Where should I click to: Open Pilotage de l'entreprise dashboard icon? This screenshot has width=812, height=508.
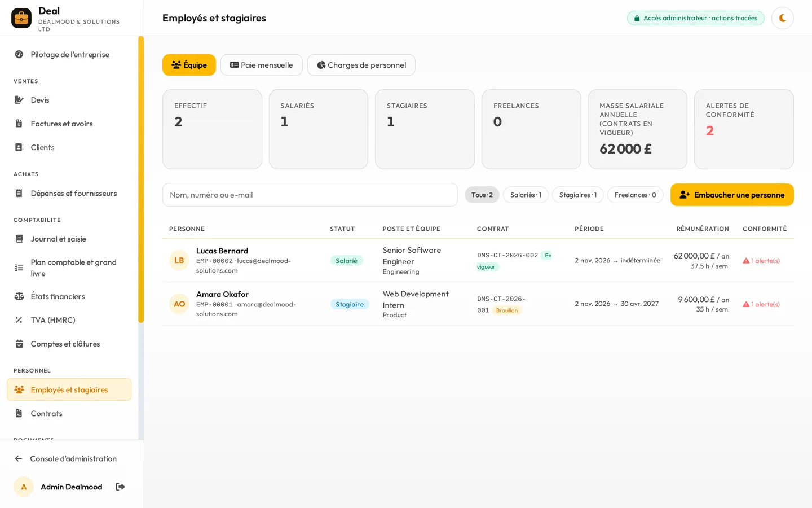[19, 54]
